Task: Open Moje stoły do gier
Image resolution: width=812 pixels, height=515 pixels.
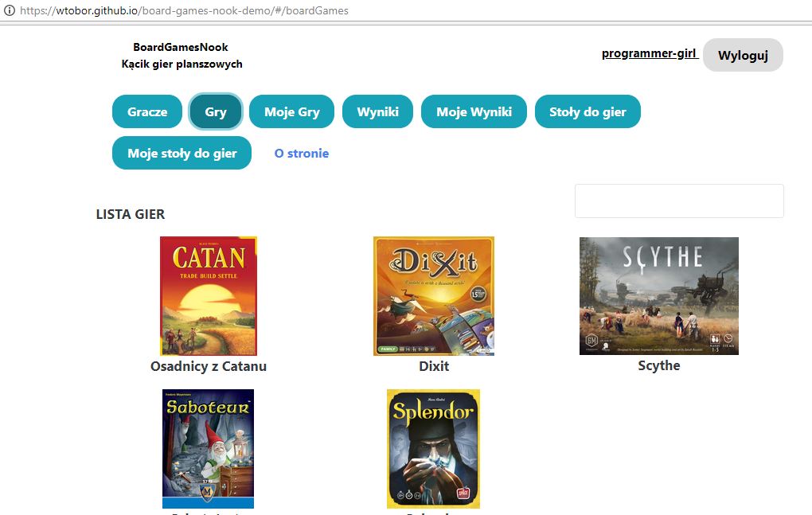Action: click(x=182, y=154)
